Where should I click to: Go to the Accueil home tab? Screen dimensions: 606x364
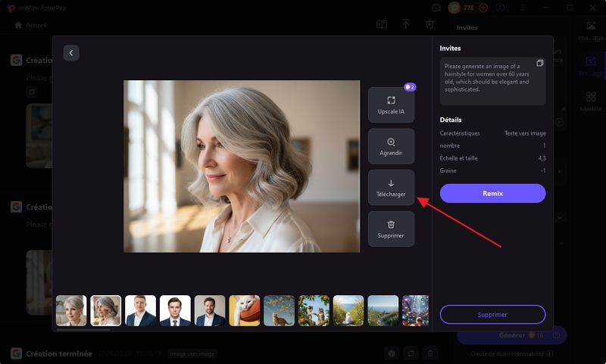tap(30, 25)
